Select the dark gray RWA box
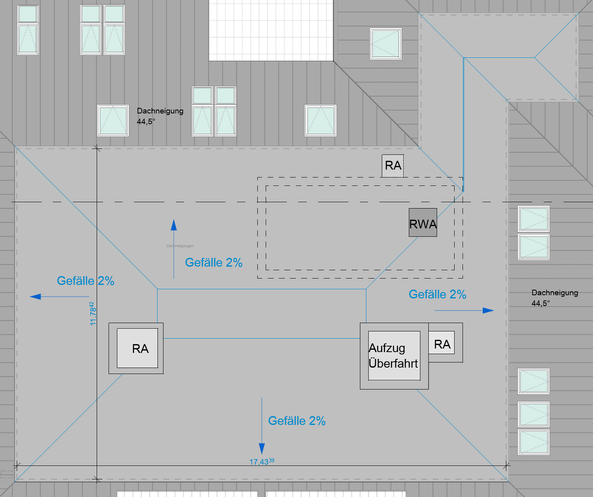The width and height of the screenshot is (593, 497). (x=423, y=223)
